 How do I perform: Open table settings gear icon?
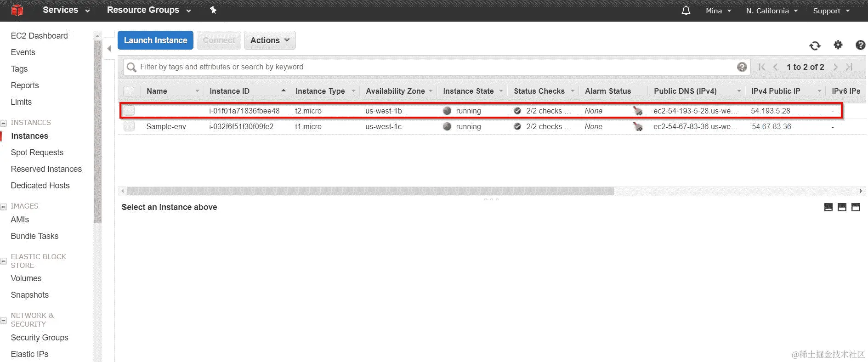tap(838, 45)
